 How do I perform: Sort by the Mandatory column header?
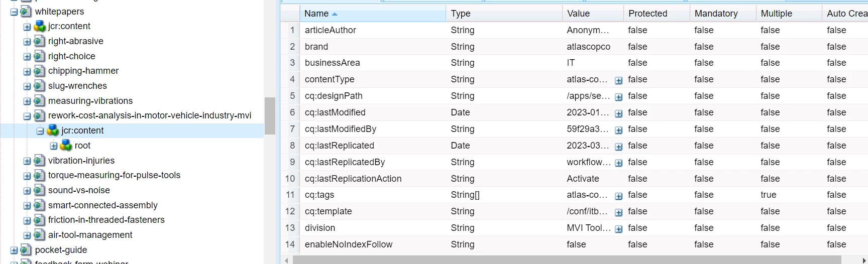[x=723, y=14]
